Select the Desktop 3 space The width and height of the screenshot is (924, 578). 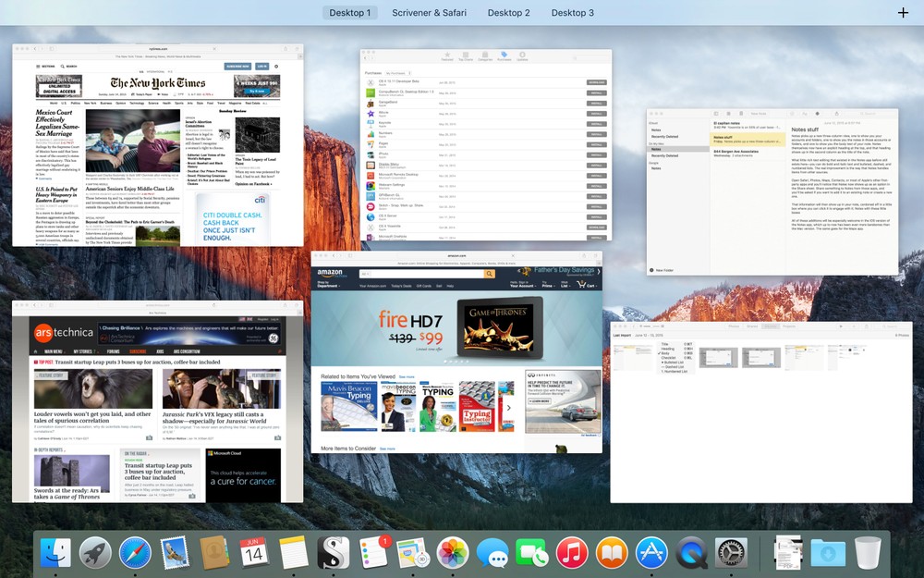click(x=572, y=13)
